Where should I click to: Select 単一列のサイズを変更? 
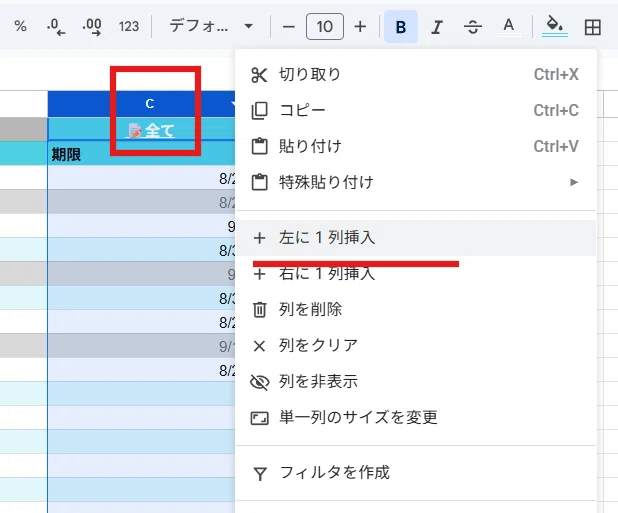coord(416,417)
